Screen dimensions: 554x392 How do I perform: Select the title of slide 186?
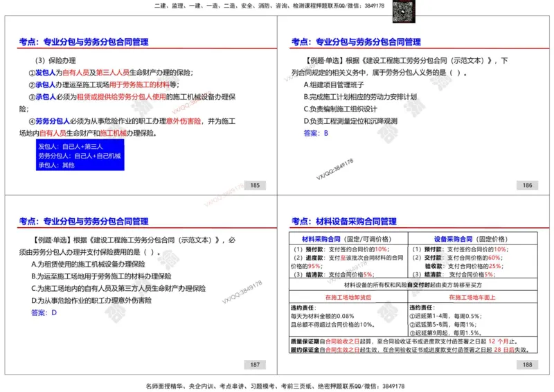pos(356,42)
